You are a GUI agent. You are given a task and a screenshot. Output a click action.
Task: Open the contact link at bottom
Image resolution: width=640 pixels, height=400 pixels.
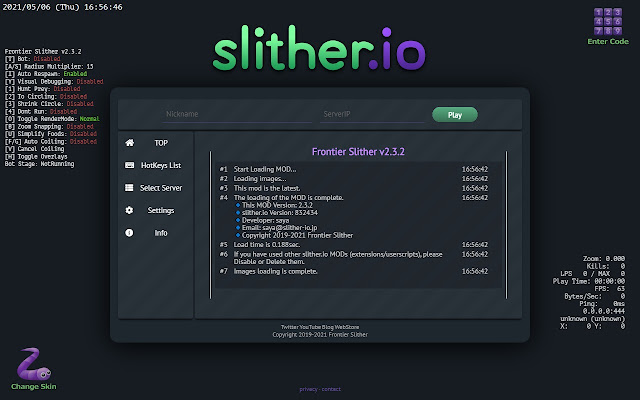pos(331,389)
